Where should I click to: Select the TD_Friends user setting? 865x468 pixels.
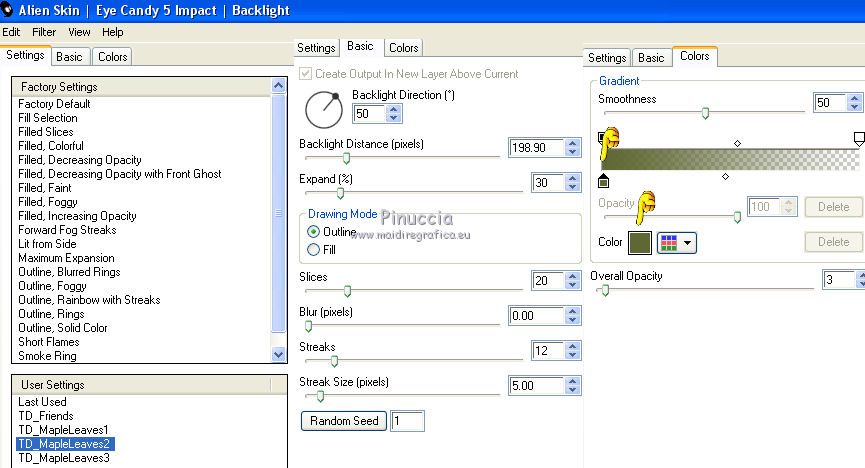tap(46, 416)
